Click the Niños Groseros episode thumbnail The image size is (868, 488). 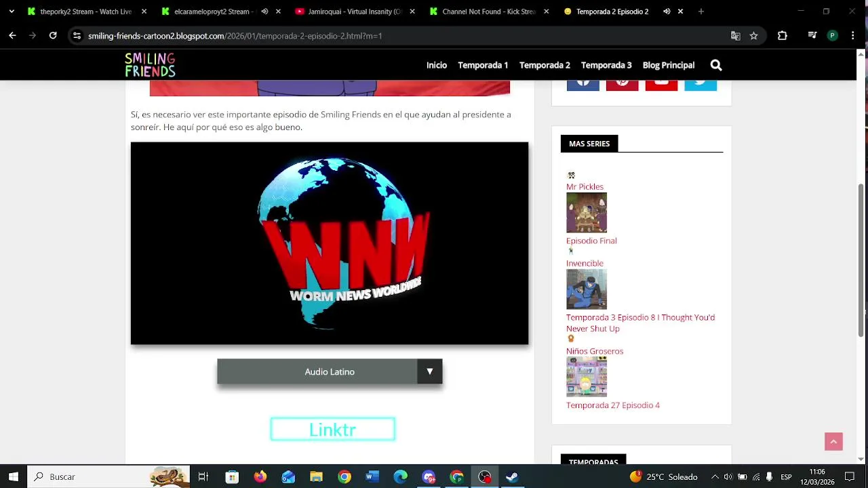(587, 377)
